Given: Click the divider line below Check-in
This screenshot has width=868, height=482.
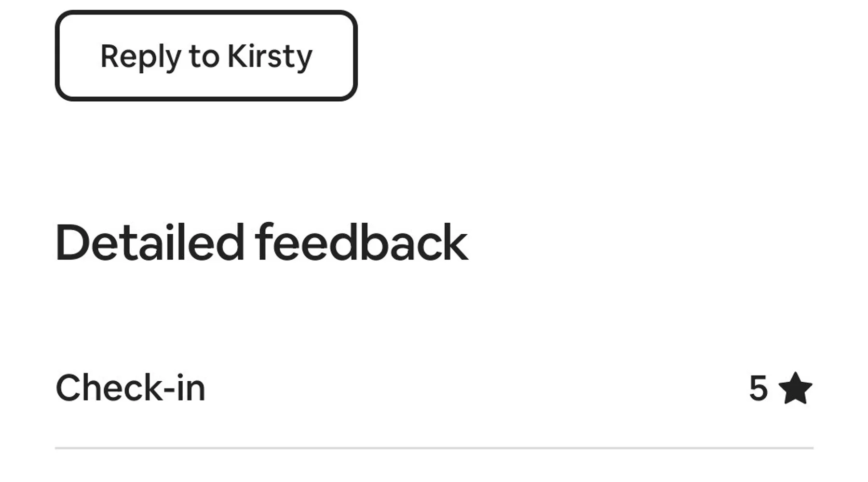Looking at the screenshot, I should [434, 448].
